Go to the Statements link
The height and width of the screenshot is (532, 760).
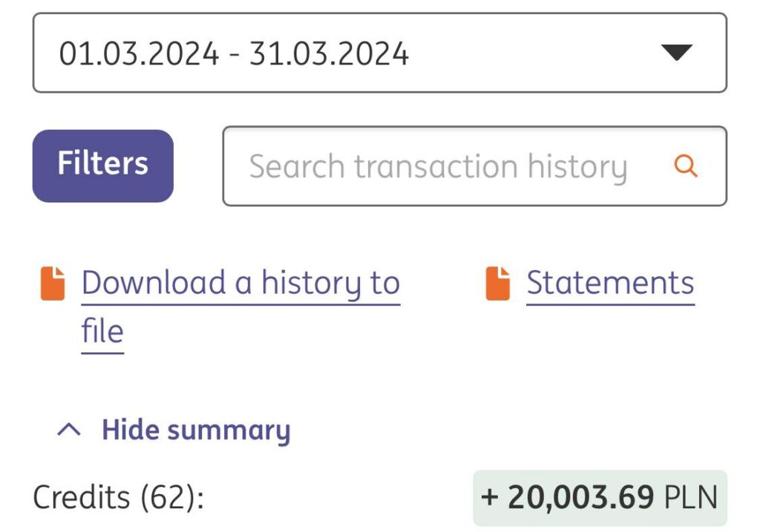(610, 283)
